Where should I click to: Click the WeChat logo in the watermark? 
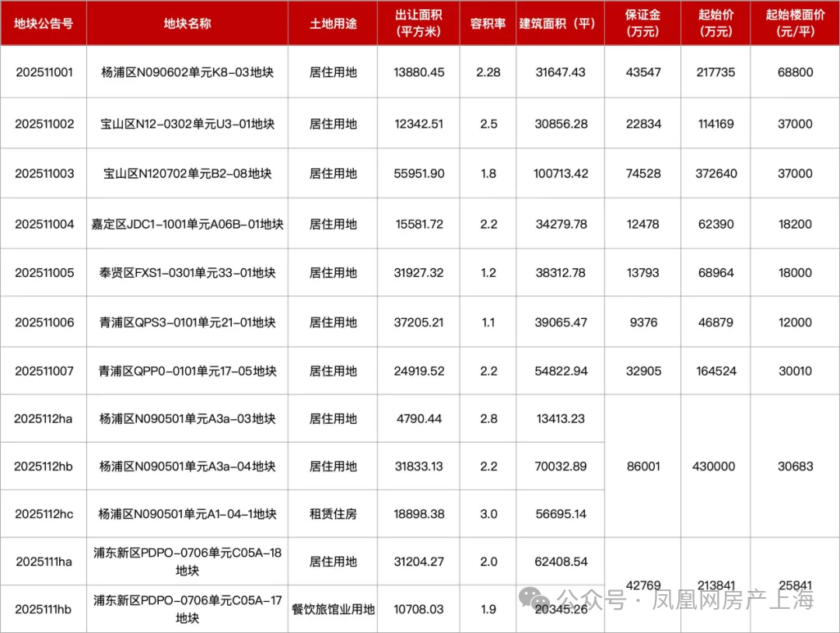(538, 600)
